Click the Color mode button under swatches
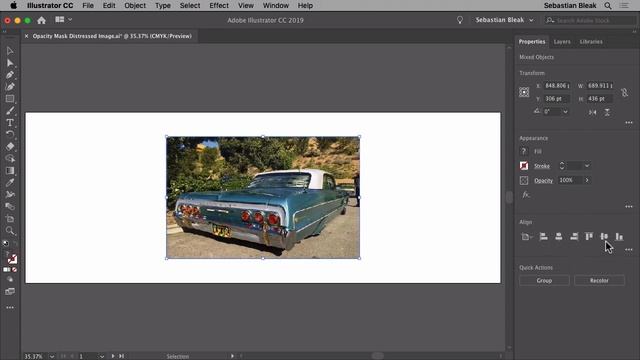Image resolution: width=640 pixels, height=360 pixels. (x=7, y=270)
